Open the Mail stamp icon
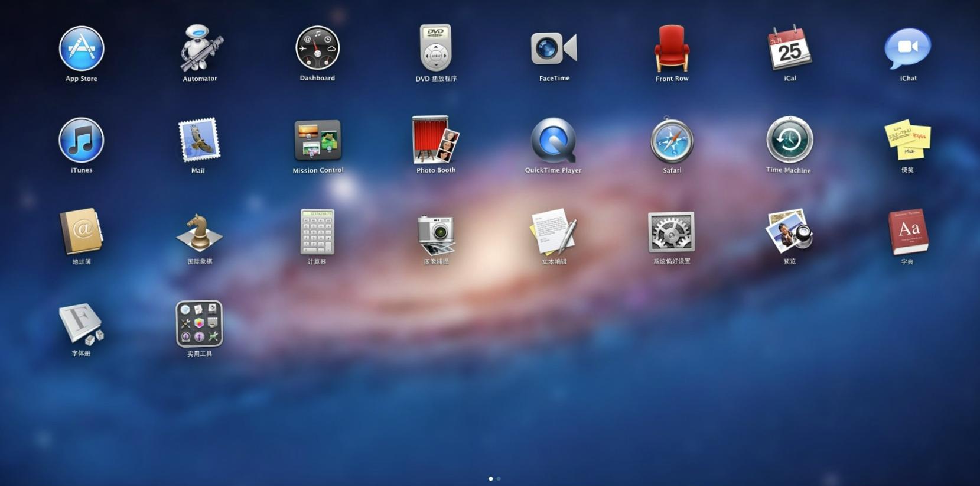The image size is (980, 486). 199,140
